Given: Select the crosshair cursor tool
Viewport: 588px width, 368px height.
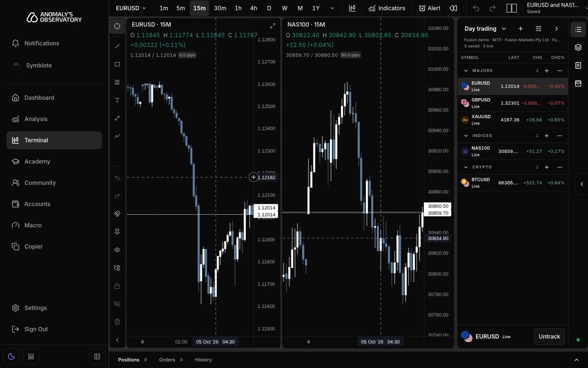Looking at the screenshot, I should 117,26.
